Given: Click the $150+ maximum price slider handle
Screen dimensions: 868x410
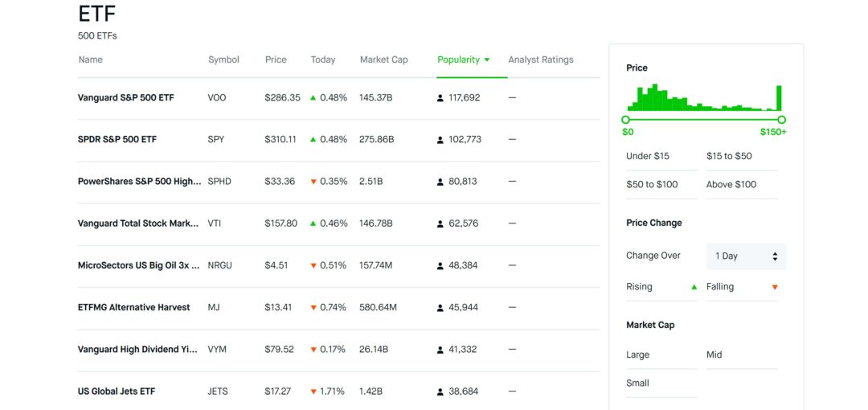Looking at the screenshot, I should point(782,120).
